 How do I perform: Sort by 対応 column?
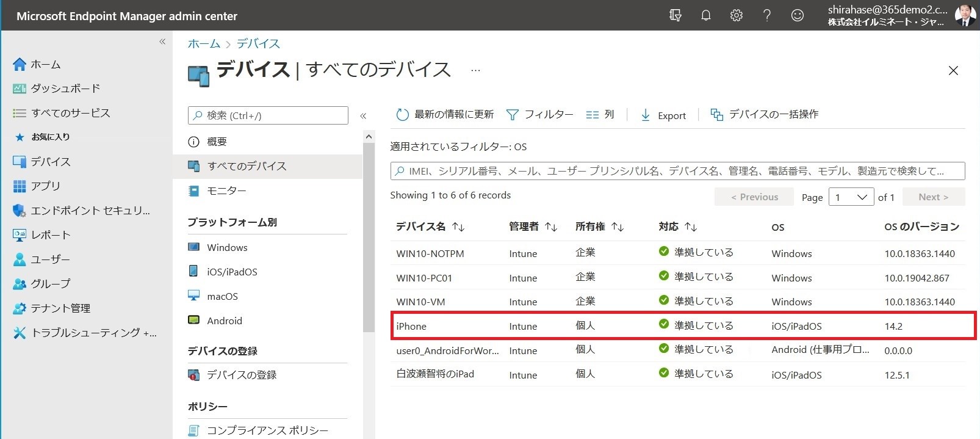pos(678,227)
